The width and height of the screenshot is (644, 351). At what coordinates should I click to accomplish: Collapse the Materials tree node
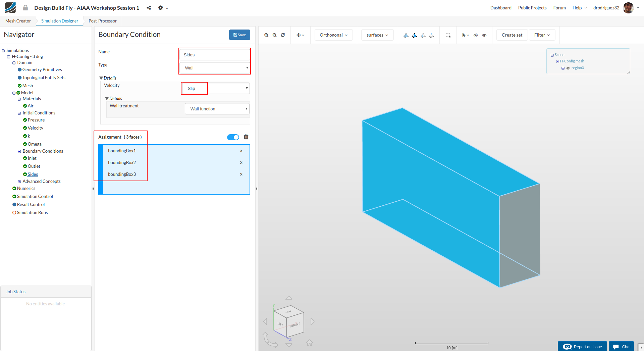coord(19,99)
